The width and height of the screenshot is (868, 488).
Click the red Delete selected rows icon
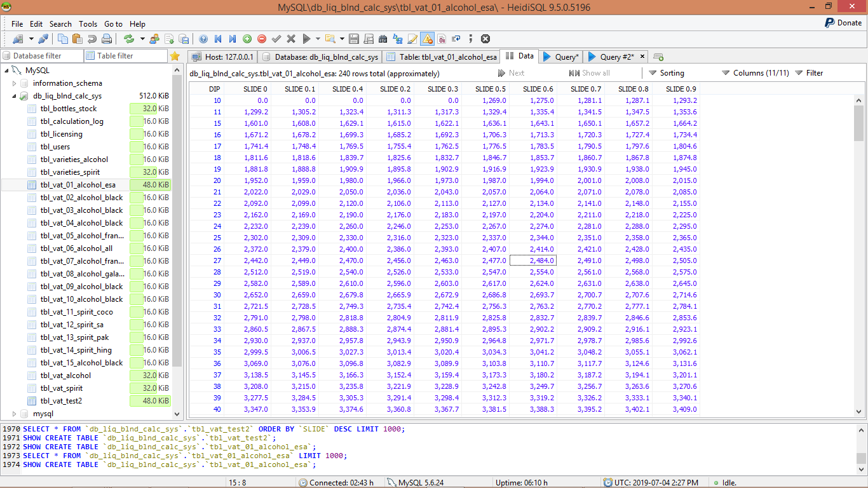262,39
